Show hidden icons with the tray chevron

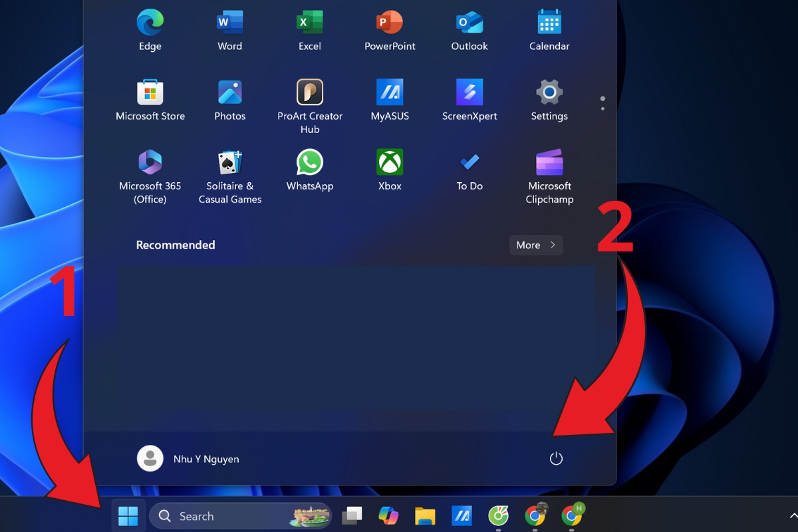coord(792,515)
